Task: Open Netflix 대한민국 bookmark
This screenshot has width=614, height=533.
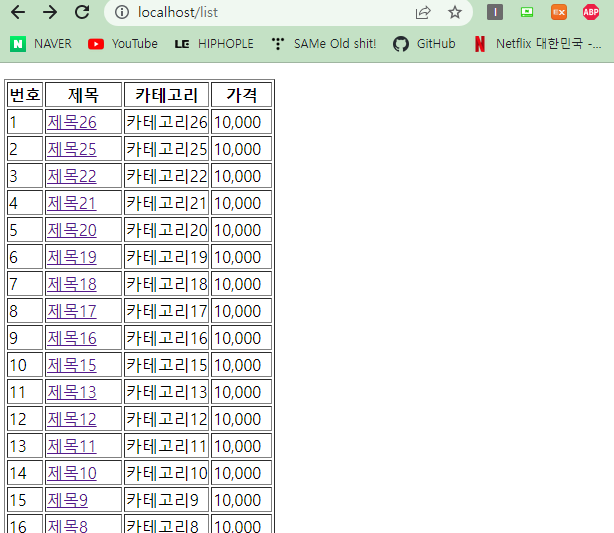Action: tap(538, 43)
